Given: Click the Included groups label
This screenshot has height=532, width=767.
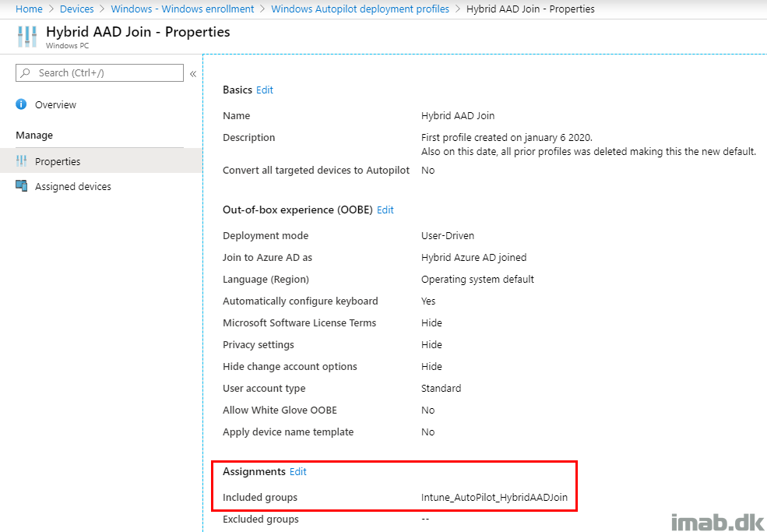Looking at the screenshot, I should [x=260, y=498].
